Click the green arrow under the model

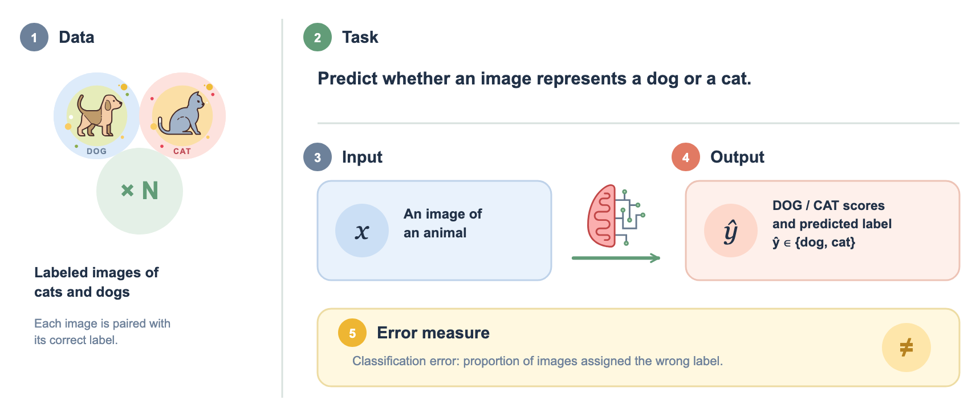point(616,258)
